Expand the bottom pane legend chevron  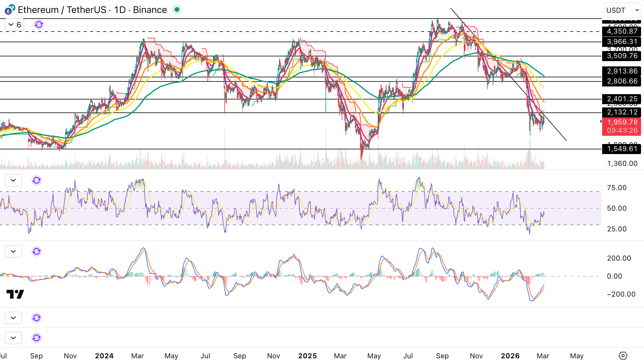(13, 338)
